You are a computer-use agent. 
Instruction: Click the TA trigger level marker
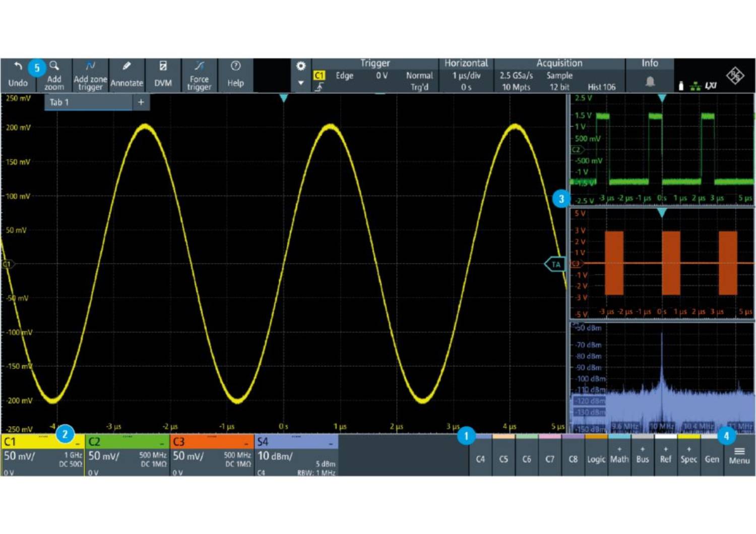[x=555, y=264]
